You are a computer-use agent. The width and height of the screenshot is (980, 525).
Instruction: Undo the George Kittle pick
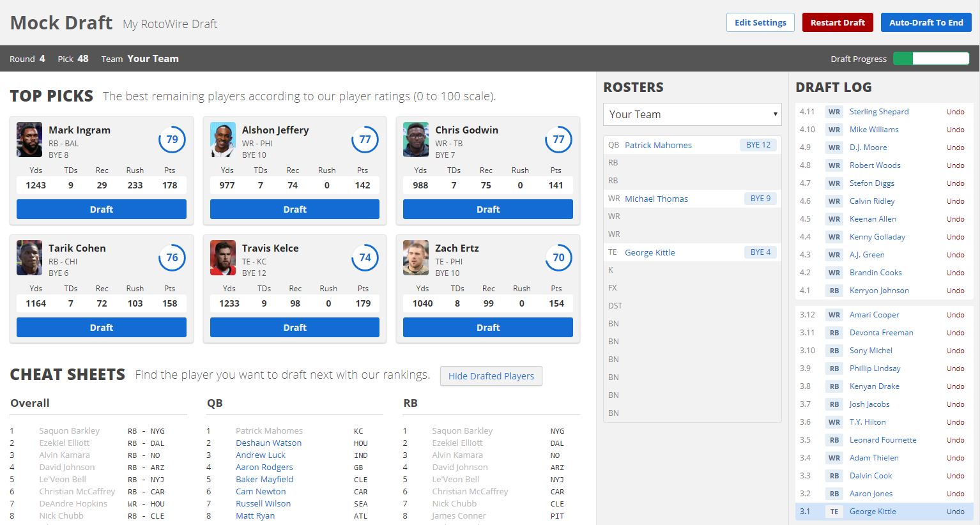[955, 512]
